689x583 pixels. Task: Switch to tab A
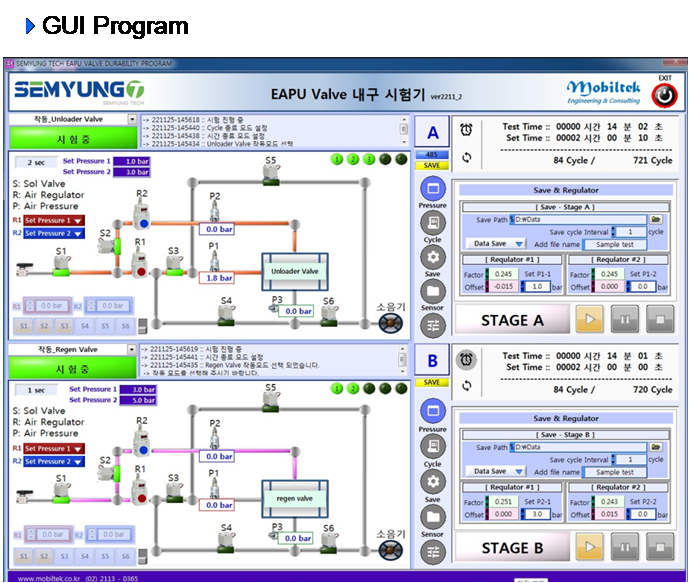[x=432, y=133]
